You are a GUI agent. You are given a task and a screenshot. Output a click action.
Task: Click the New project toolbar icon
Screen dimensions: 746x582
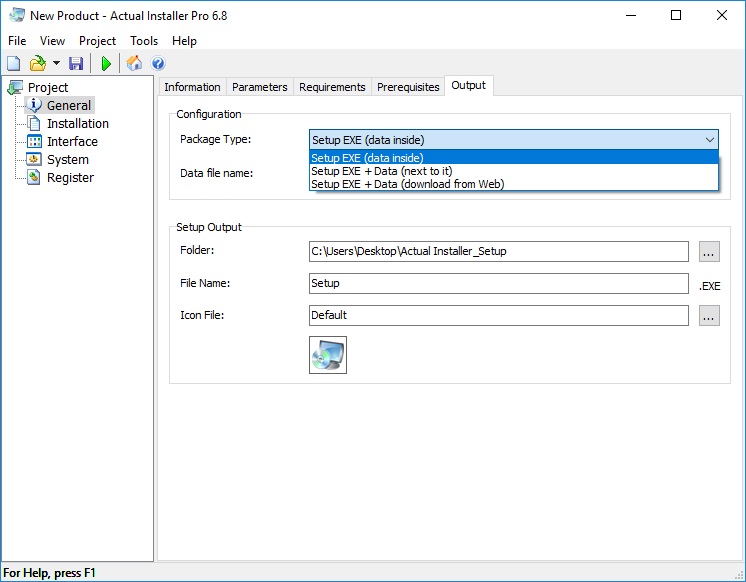click(14, 63)
